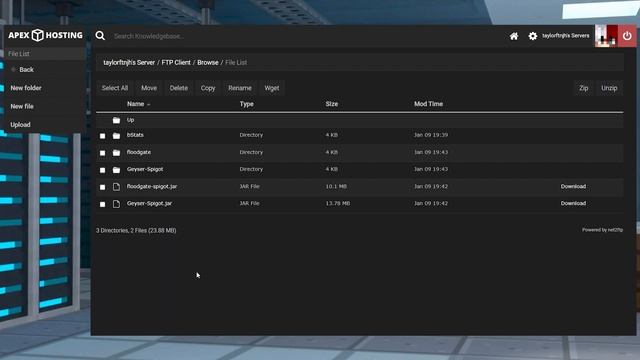
Task: Click the Size column header
Action: coord(331,104)
